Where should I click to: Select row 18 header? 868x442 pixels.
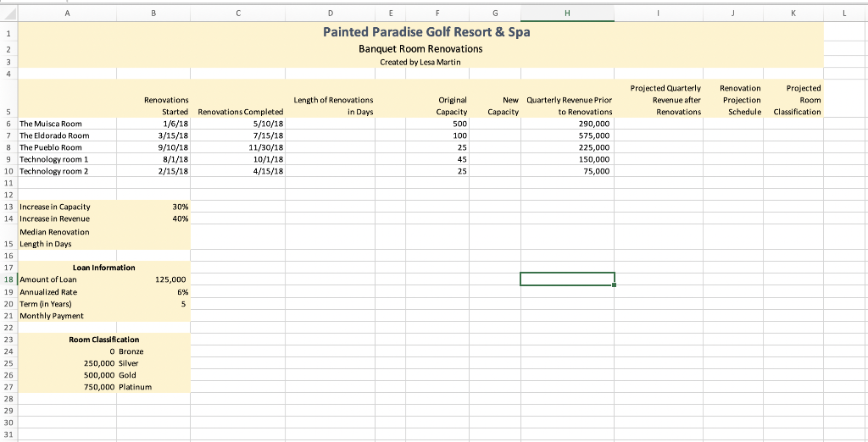tap(8, 280)
